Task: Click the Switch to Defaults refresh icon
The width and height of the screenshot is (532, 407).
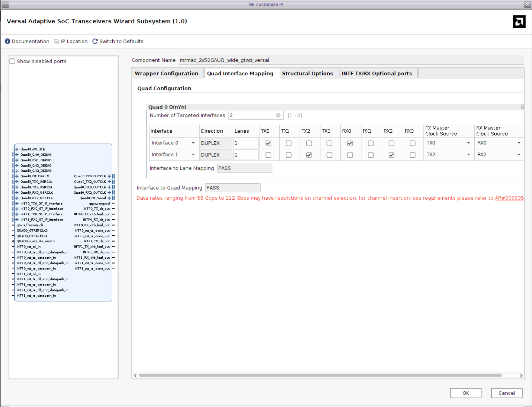Action: click(x=95, y=41)
